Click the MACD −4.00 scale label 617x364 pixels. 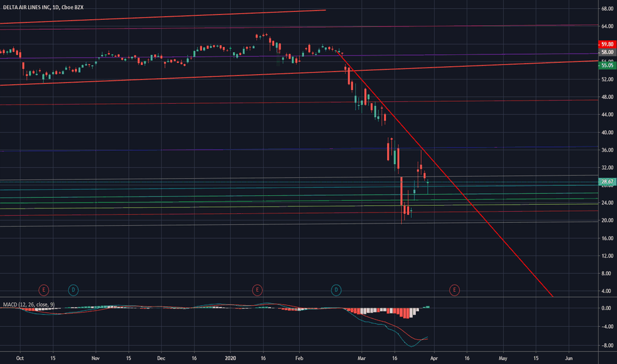tap(606, 327)
